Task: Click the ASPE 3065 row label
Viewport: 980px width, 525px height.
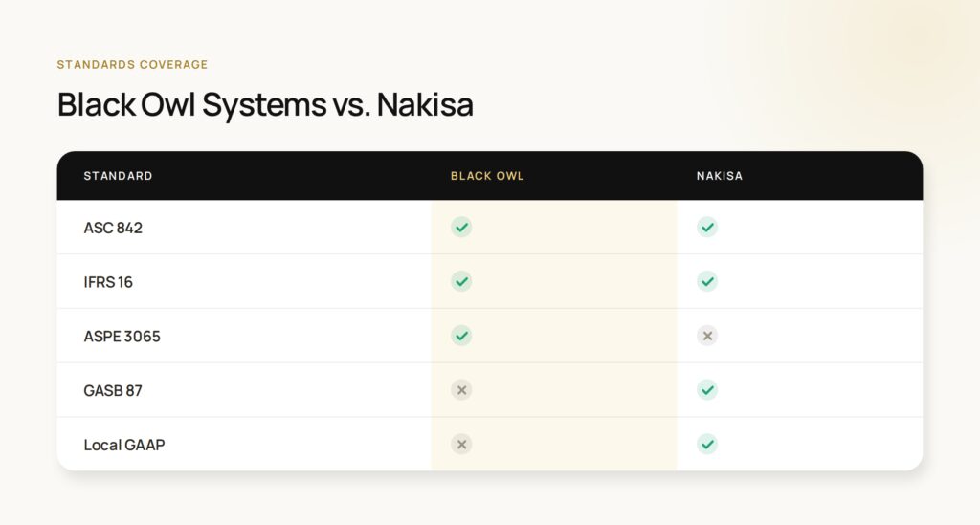Action: point(122,337)
